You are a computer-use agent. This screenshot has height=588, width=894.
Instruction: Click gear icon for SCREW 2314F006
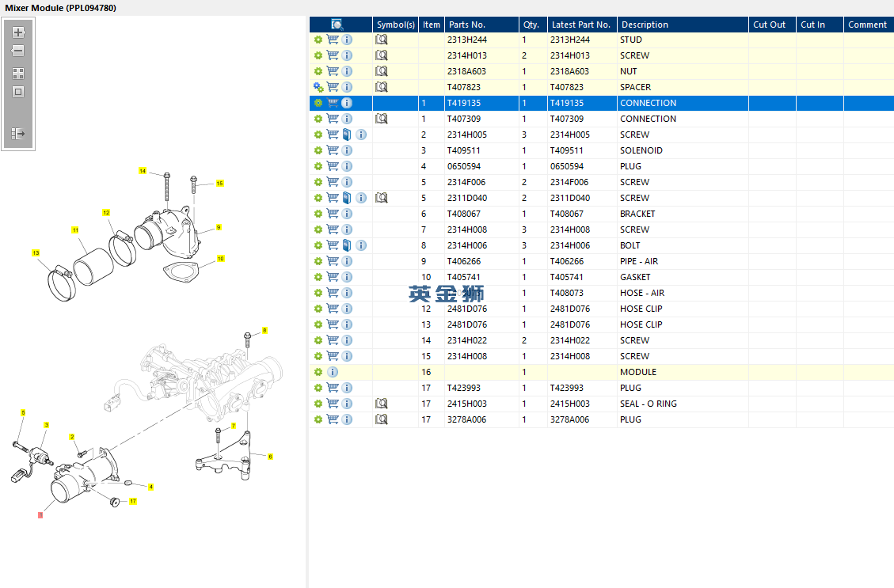318,182
